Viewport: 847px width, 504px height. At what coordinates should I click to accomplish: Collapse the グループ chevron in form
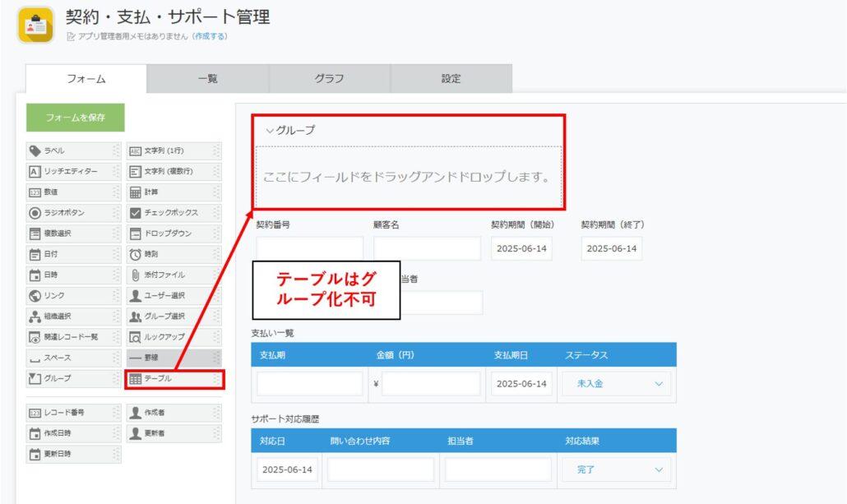pos(269,131)
